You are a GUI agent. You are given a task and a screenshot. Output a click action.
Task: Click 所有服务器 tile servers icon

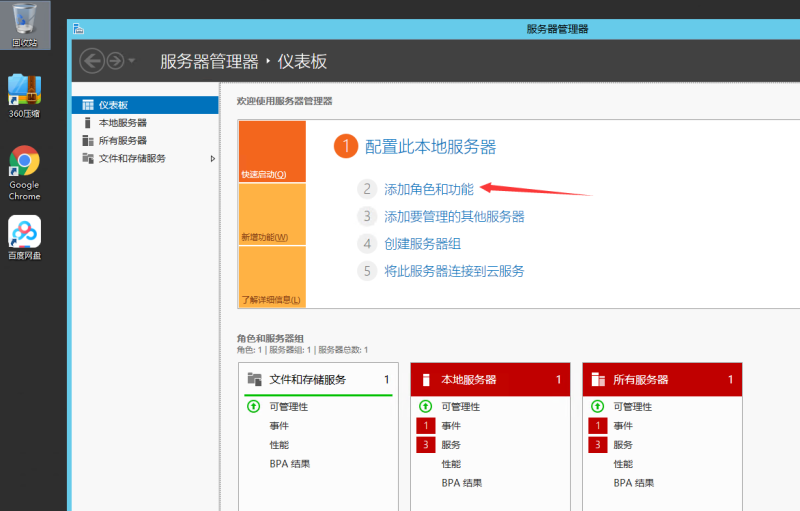[598, 379]
